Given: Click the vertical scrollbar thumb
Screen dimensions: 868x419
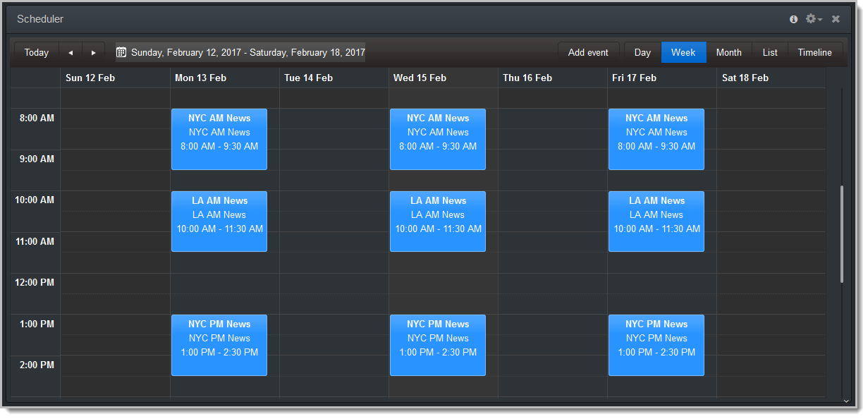Looking at the screenshot, I should 842,234.
